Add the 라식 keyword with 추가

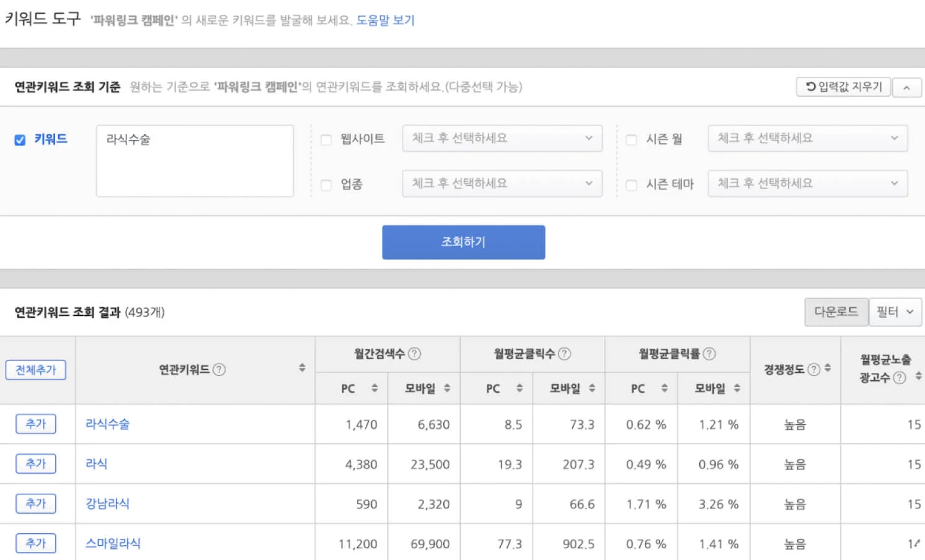(x=36, y=464)
